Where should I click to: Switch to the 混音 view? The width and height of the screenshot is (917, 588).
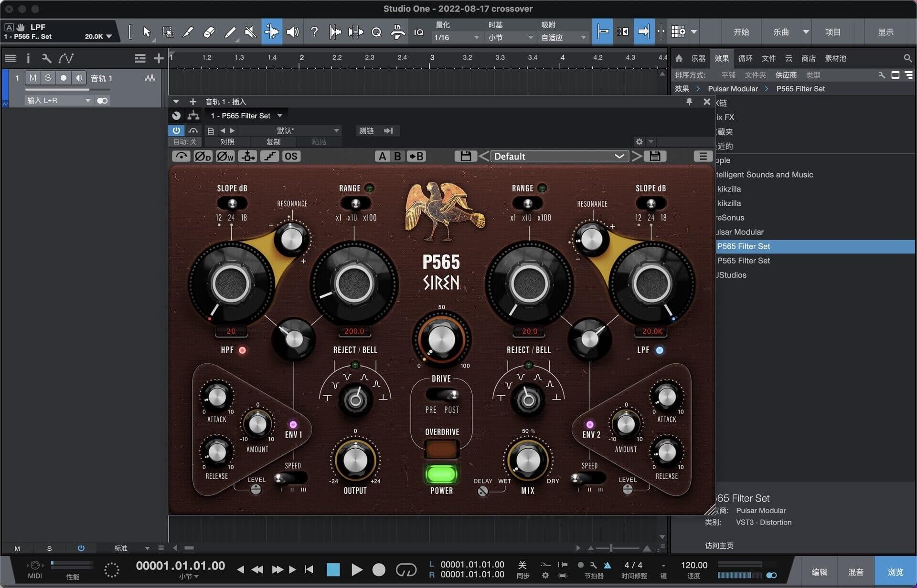[856, 571]
